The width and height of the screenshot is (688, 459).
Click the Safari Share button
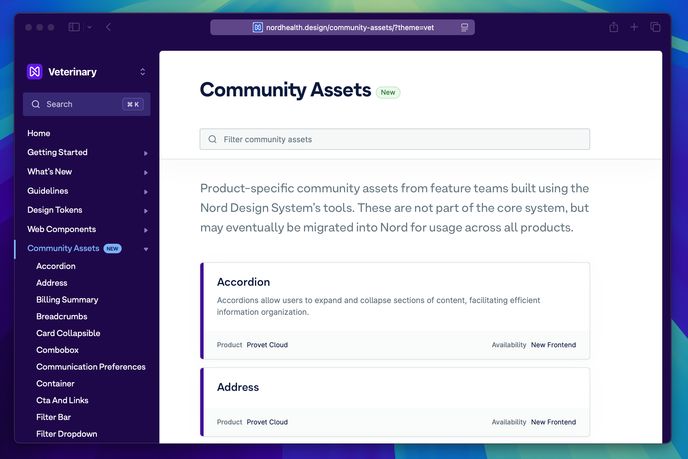pos(613,27)
